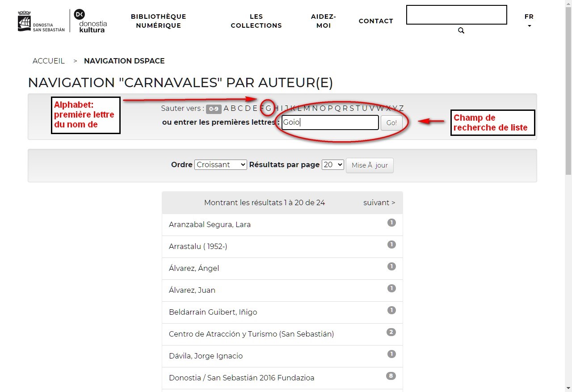Open the Les Collections menu
Screen dimensions: 572x392
click(256, 21)
